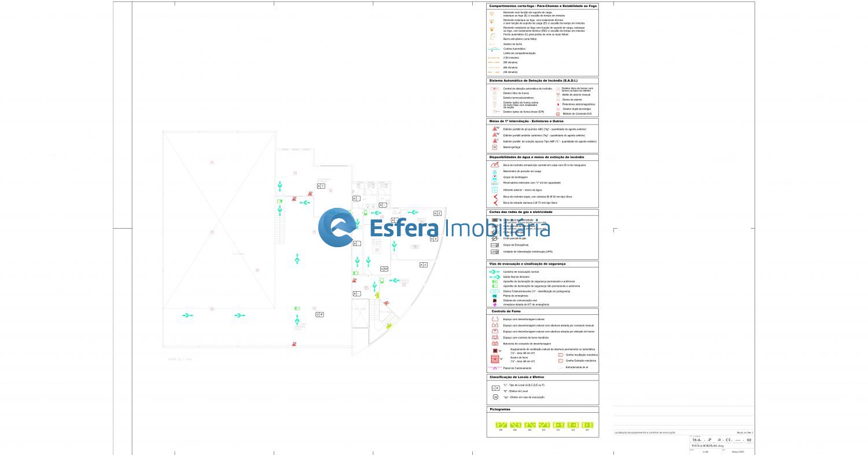Image resolution: width=868 pixels, height=455 pixels.
Task: Select the hose reel fire hydrant legend icon
Action: 495,165
